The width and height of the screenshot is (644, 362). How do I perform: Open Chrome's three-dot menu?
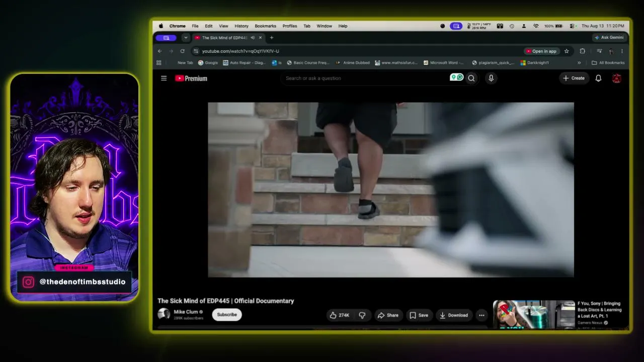click(x=622, y=51)
